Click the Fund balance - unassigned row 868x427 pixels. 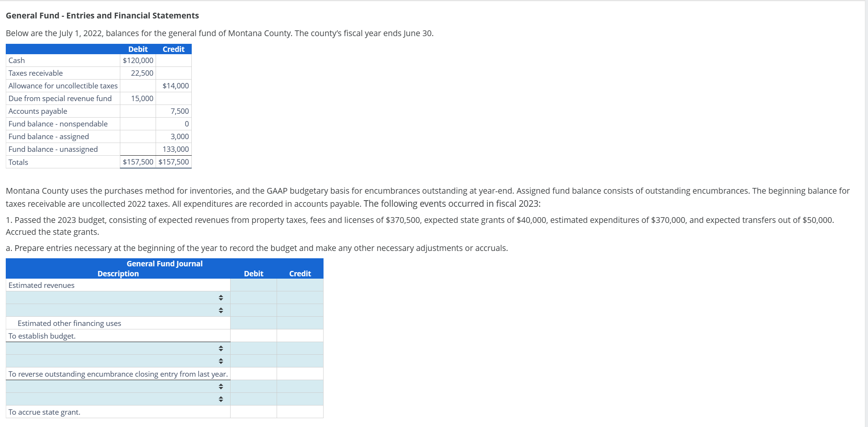(98, 149)
